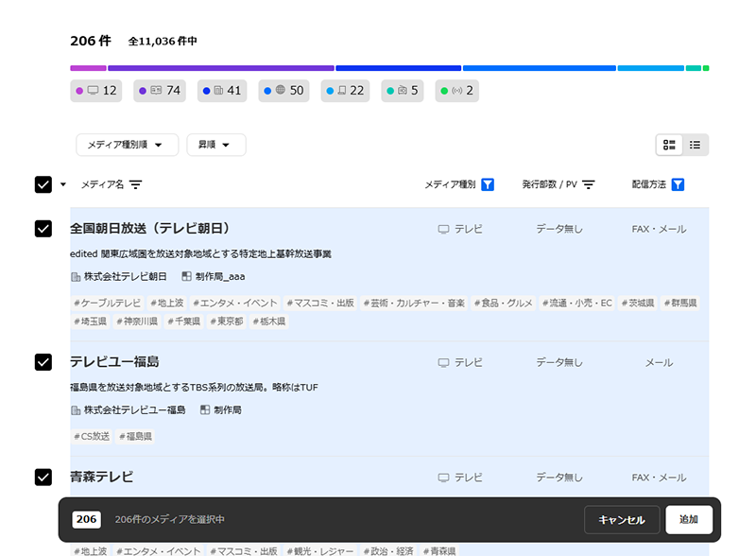Switch to compact list view
756x556 pixels.
pyautogui.click(x=696, y=145)
